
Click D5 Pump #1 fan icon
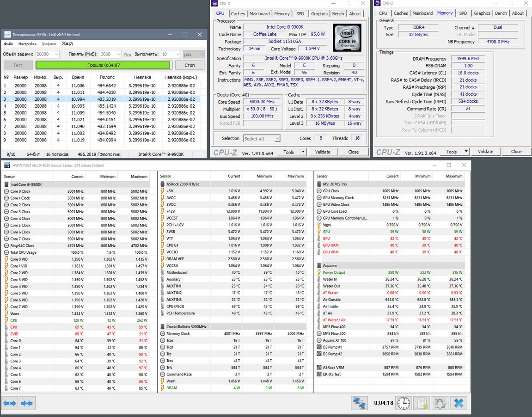(x=319, y=347)
